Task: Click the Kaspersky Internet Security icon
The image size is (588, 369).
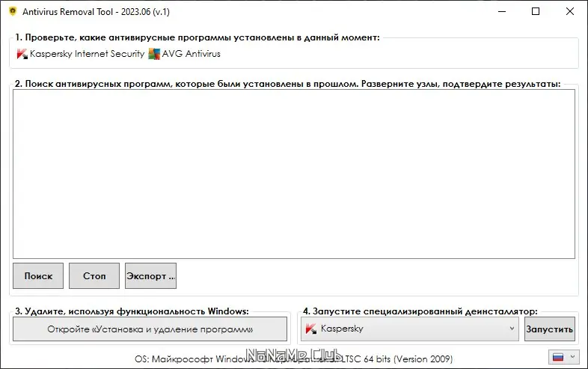Action: (x=22, y=54)
